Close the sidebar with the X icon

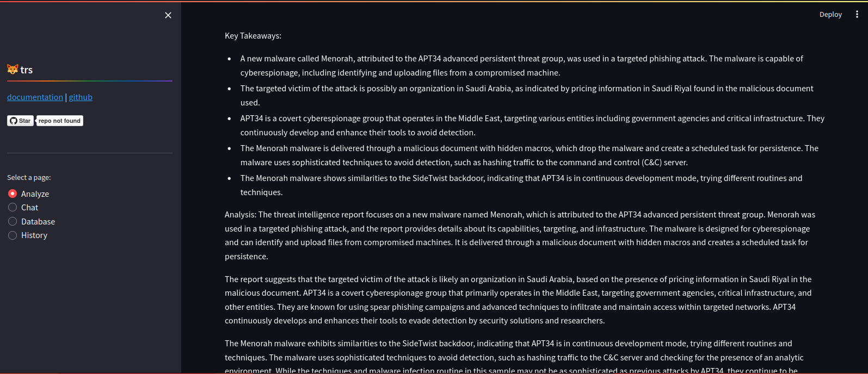[168, 15]
